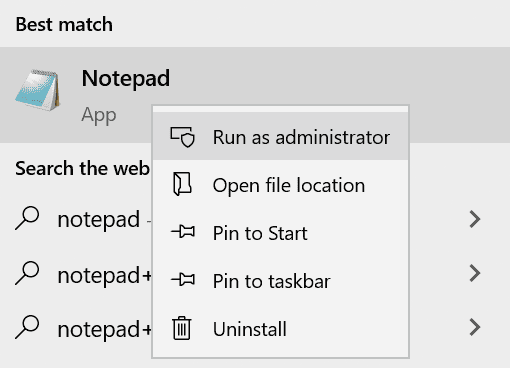Open the Notepad best match result
This screenshot has width=510, height=368.
255,95
